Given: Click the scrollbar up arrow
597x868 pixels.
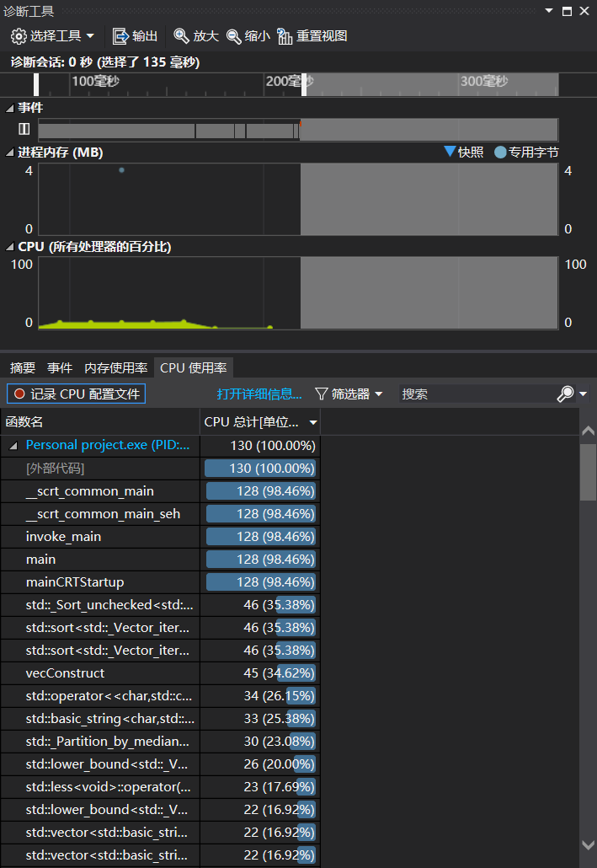Looking at the screenshot, I should [588, 430].
